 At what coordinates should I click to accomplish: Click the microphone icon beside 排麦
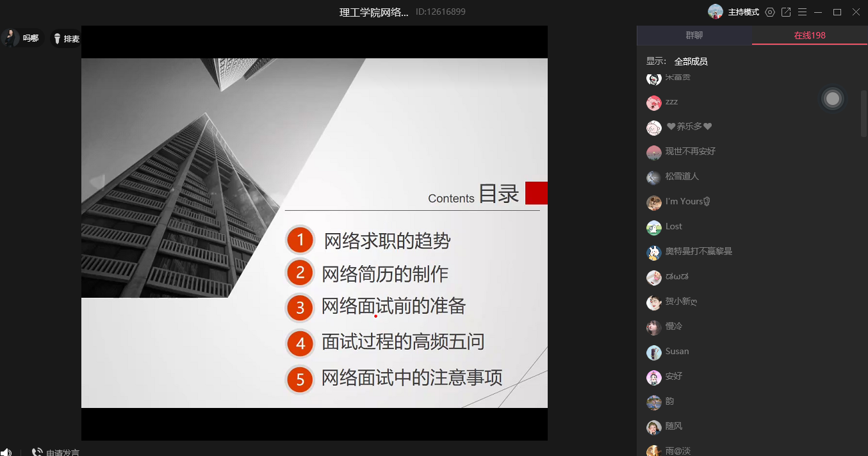[x=57, y=39]
